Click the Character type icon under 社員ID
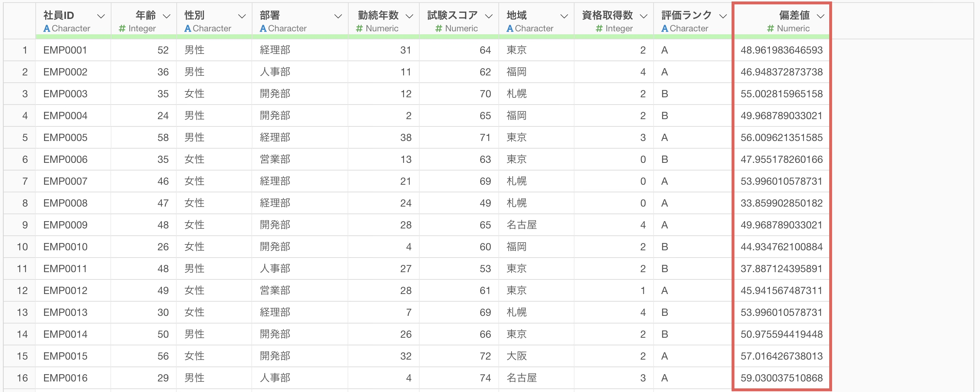The height and width of the screenshot is (392, 980). [x=47, y=28]
